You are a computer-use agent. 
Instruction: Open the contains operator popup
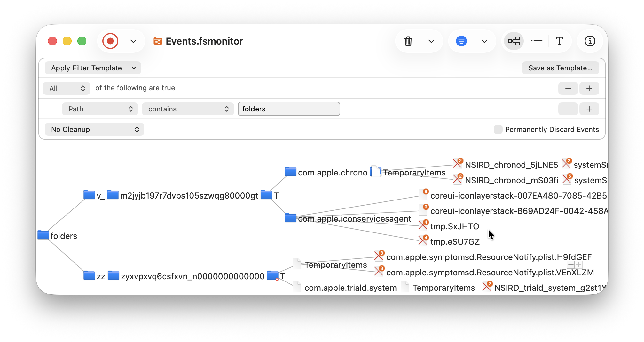[188, 109]
